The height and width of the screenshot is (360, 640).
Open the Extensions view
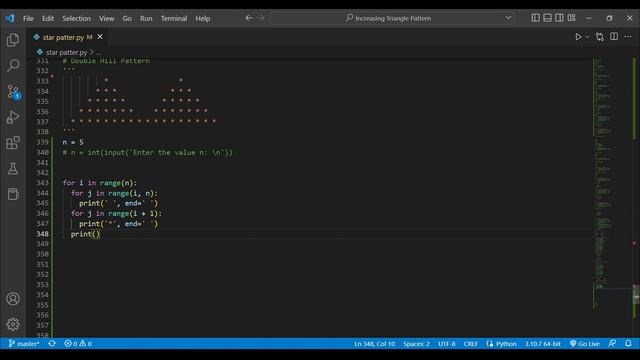(13, 143)
